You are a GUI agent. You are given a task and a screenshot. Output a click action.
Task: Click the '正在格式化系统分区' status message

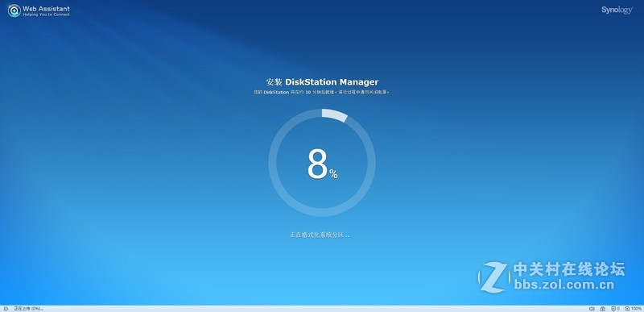click(320, 235)
